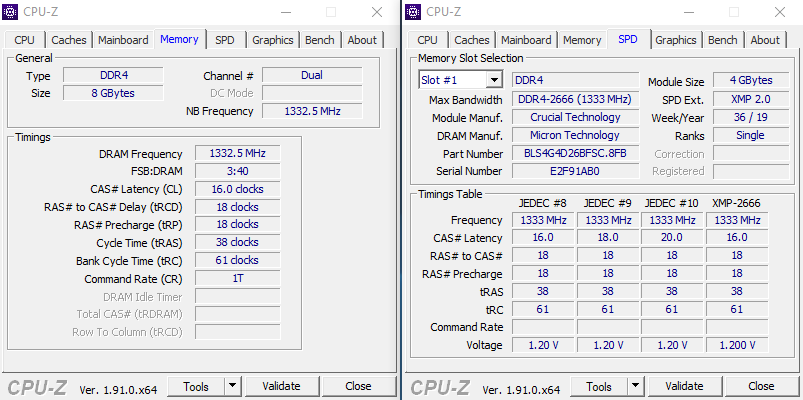This screenshot has width=803, height=400.
Task: Click the JEDEC #10 CAS Latency 20.0 cell
Action: pos(672,237)
